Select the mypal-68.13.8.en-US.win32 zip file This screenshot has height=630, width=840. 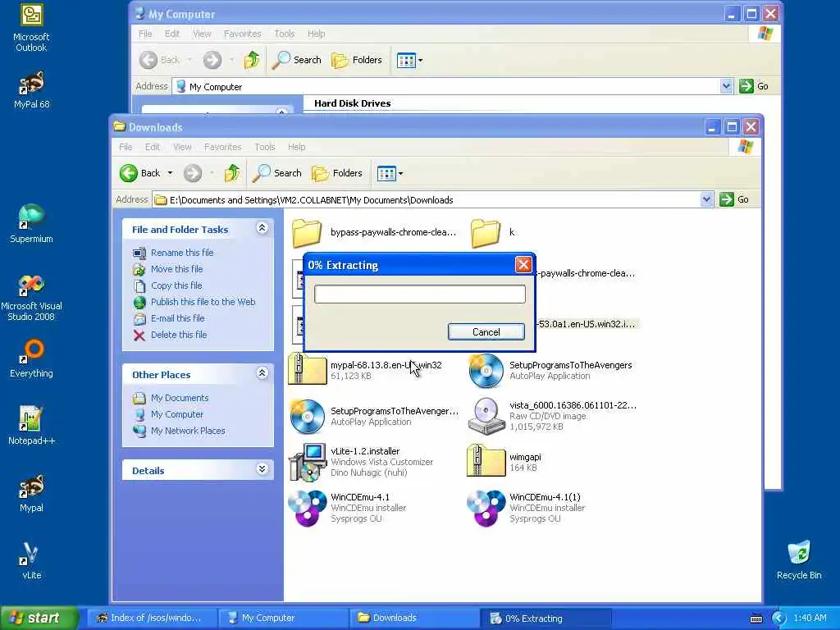366,370
